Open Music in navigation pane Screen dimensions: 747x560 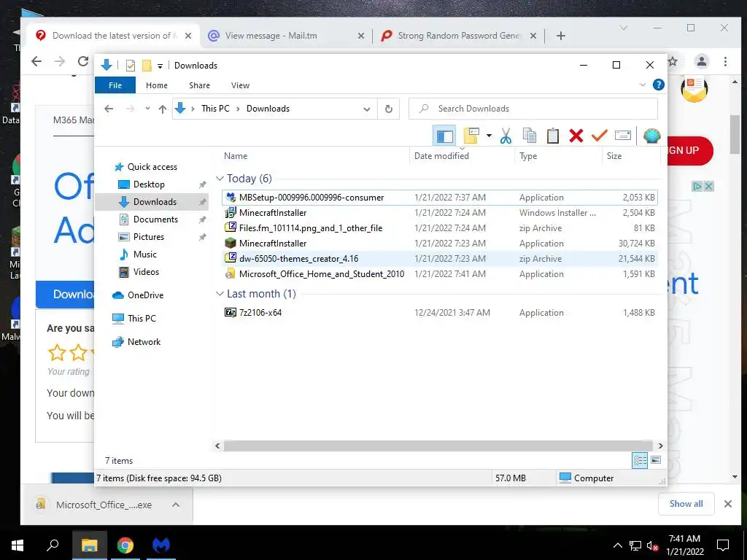[x=145, y=254]
